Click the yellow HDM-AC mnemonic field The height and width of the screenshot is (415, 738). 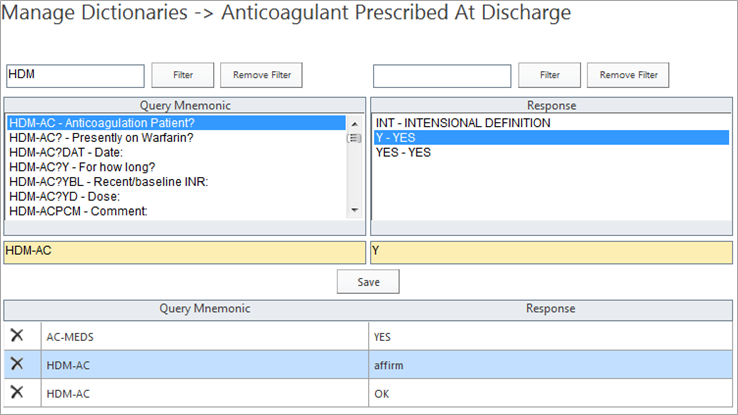tap(184, 252)
